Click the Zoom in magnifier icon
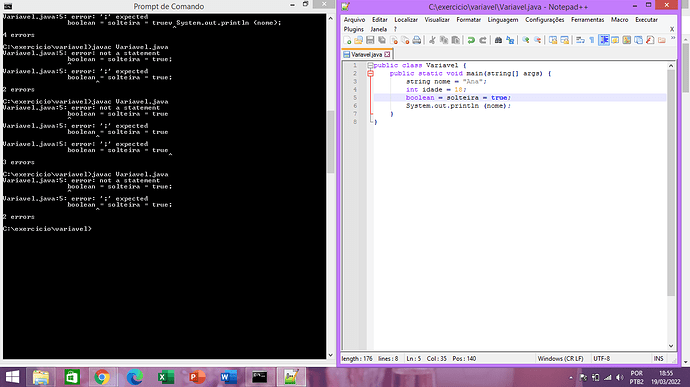Viewport: 690px width, 387px height. (525, 40)
